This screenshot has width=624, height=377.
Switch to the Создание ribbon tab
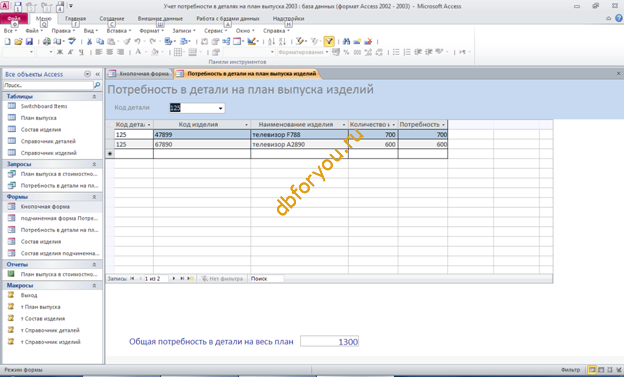pos(112,19)
